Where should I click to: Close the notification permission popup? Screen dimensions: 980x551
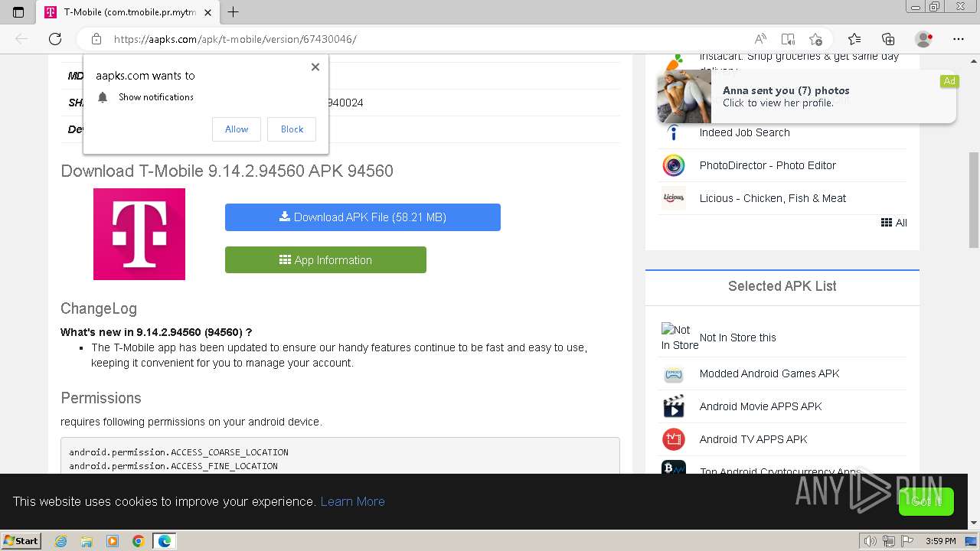pos(315,67)
